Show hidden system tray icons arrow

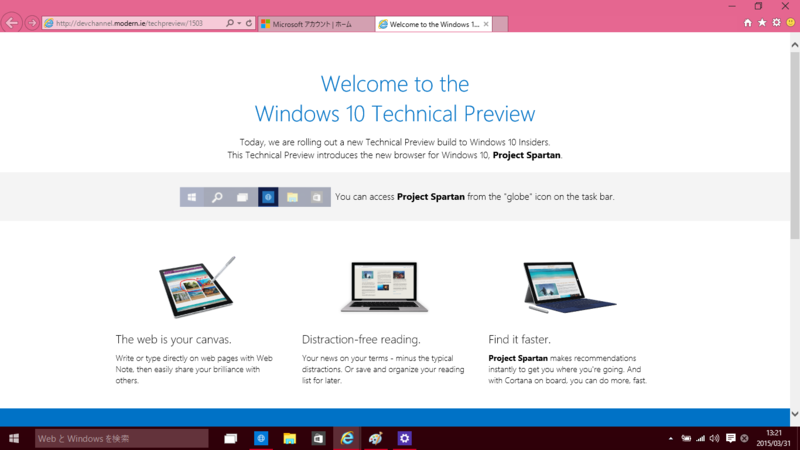tap(670, 438)
